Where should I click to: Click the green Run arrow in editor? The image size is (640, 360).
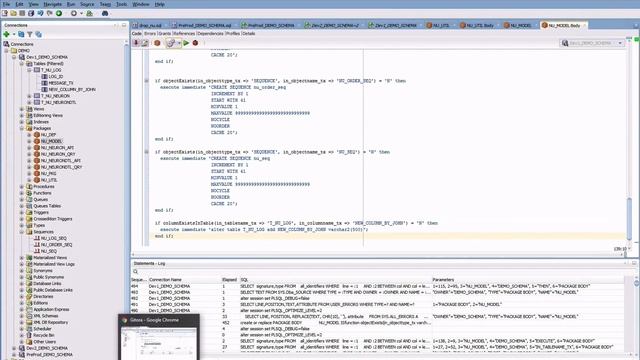point(186,43)
